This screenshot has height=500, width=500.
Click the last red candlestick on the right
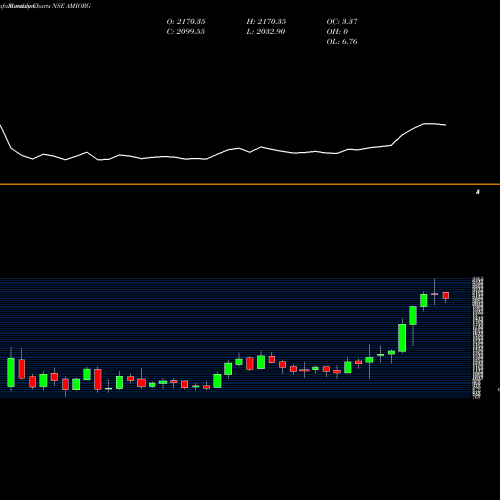(x=446, y=295)
